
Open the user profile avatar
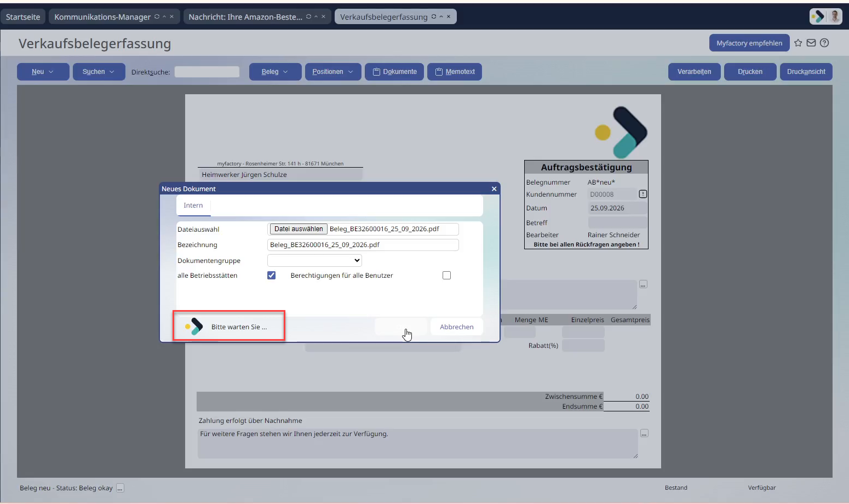835,16
